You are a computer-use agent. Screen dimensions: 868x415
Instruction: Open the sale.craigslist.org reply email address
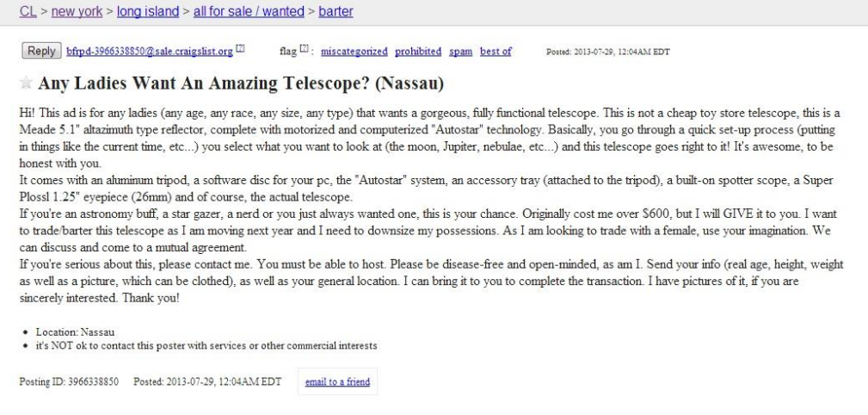[x=150, y=52]
